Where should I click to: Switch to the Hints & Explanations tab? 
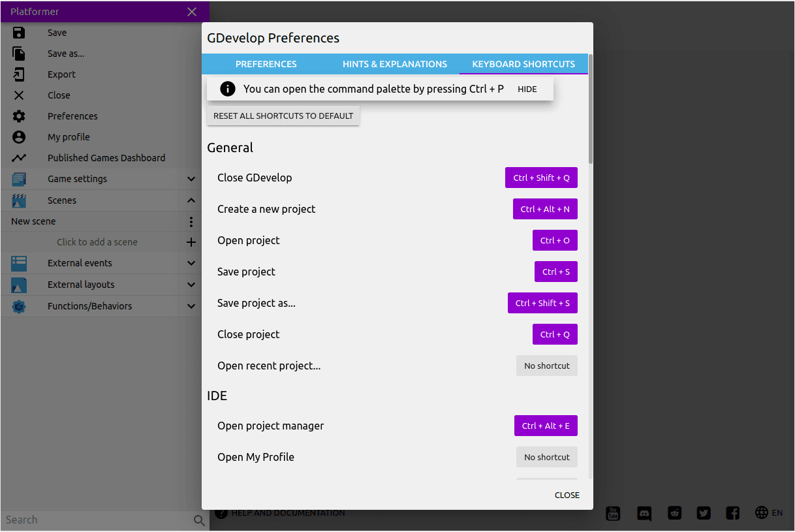click(x=394, y=64)
